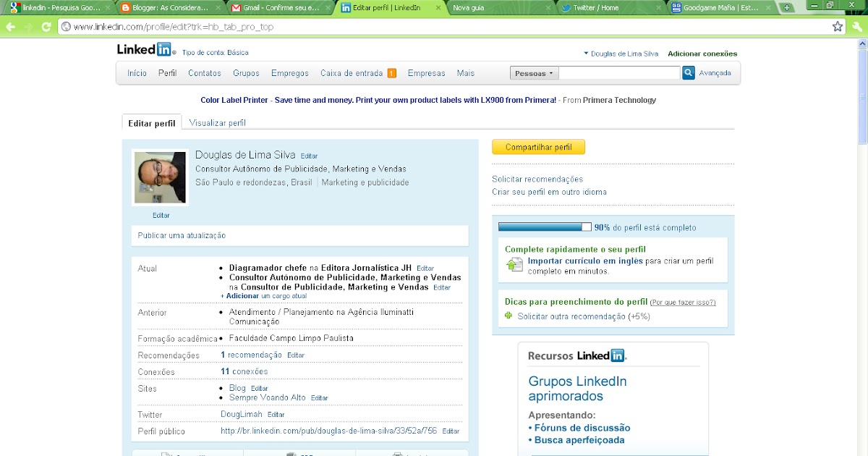Click the Solicitar outra recomendação link
This screenshot has height=456, width=868.
click(x=571, y=316)
